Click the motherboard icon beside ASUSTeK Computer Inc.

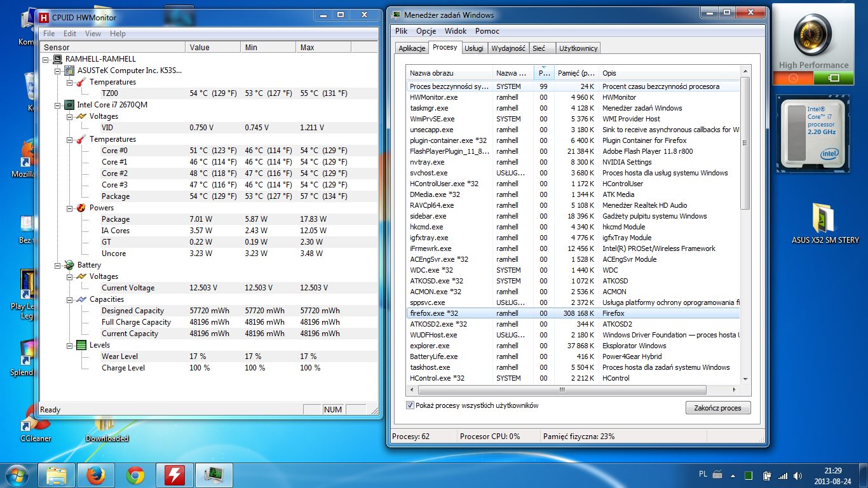coord(69,71)
